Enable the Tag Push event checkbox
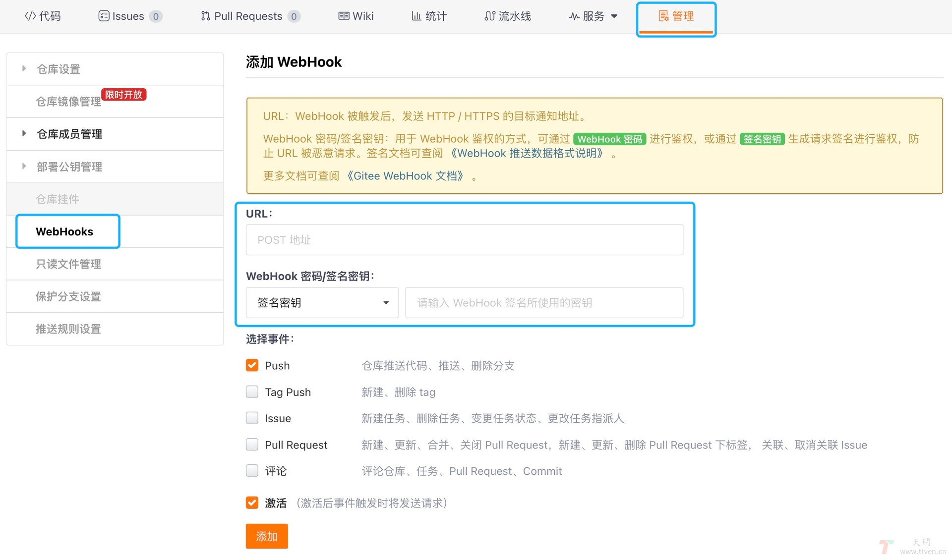Screen dimensions: 952x560 tap(252, 392)
